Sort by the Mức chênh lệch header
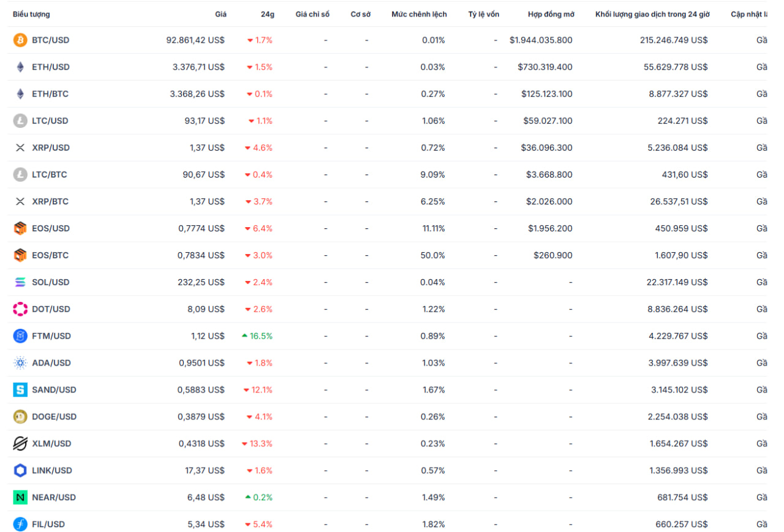This screenshot has width=784, height=532. (420, 14)
